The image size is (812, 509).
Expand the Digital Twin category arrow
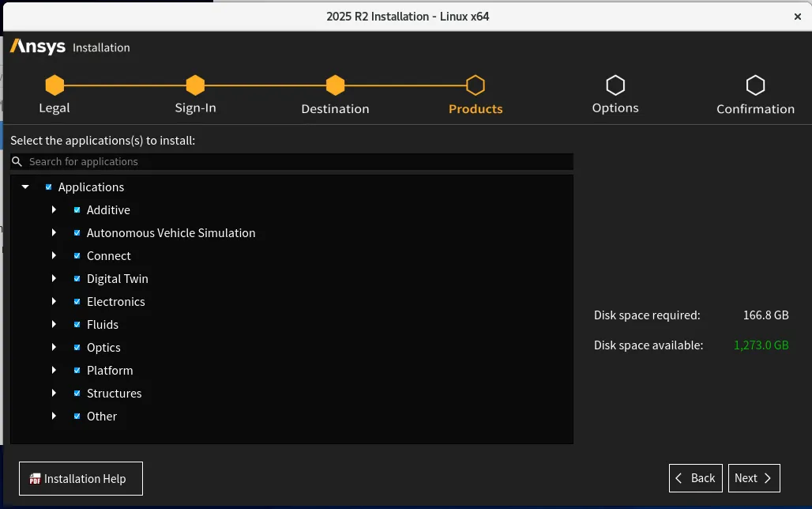tap(54, 278)
